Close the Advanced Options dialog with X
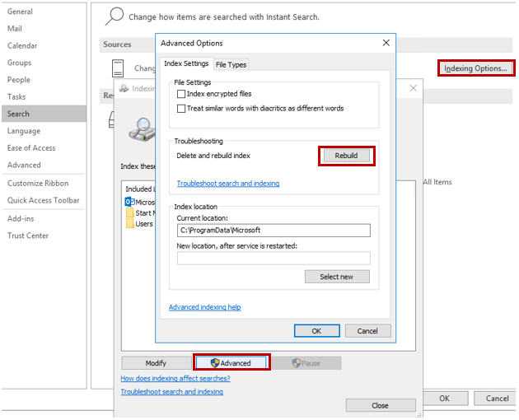The width and height of the screenshot is (519, 420). tap(386, 43)
